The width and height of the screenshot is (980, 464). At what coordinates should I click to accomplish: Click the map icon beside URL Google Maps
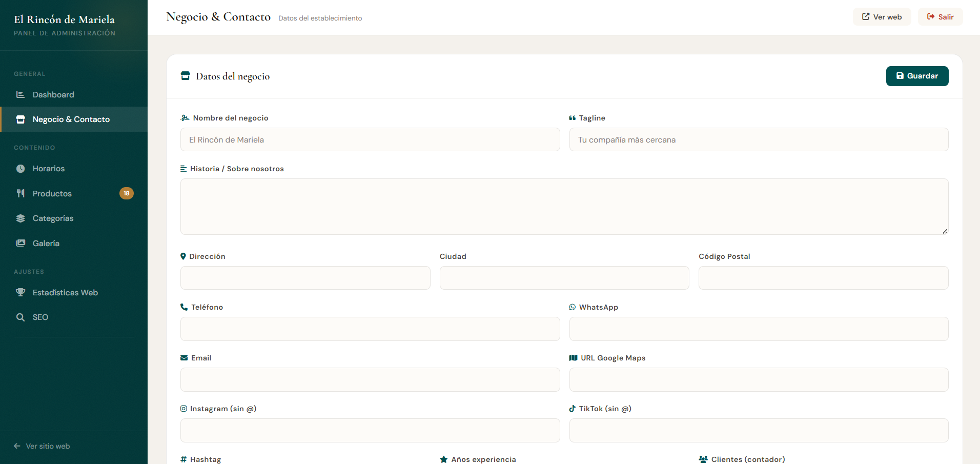(574, 358)
